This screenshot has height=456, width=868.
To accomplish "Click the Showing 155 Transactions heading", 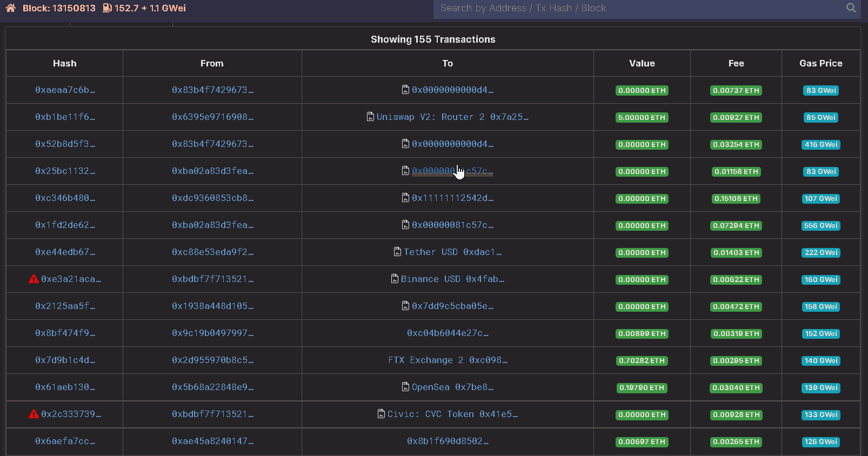I will point(433,39).
